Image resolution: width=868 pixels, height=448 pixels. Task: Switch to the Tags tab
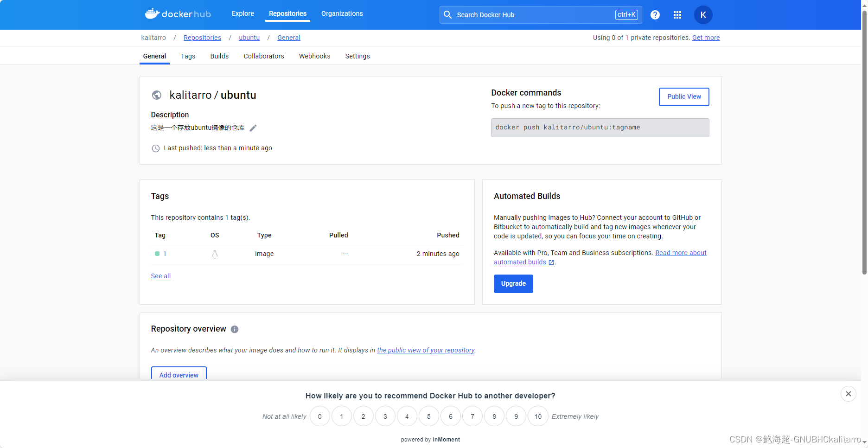click(x=188, y=56)
